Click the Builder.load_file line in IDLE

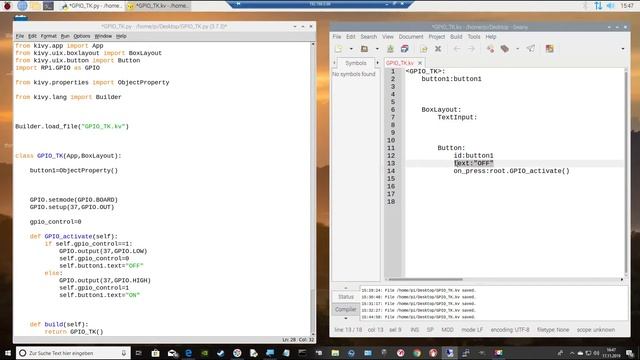[72, 127]
